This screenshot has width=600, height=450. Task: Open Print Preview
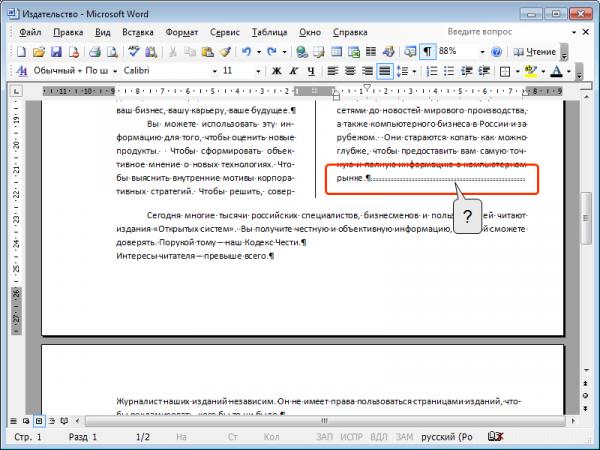(112, 52)
